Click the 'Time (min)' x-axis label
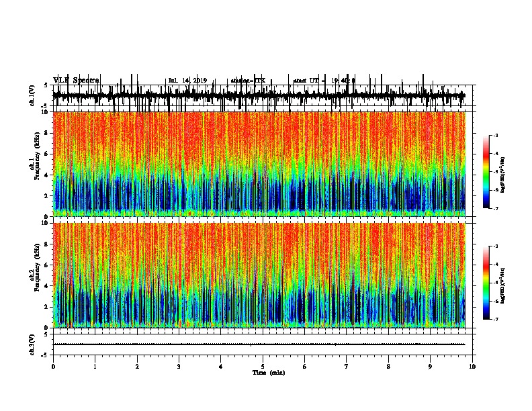This screenshot has height=411, width=532. (x=269, y=373)
